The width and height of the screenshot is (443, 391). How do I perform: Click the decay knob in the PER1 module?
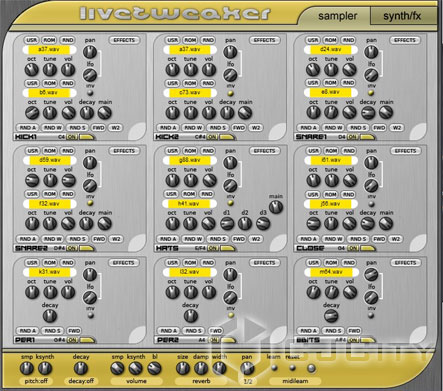pos(50,316)
